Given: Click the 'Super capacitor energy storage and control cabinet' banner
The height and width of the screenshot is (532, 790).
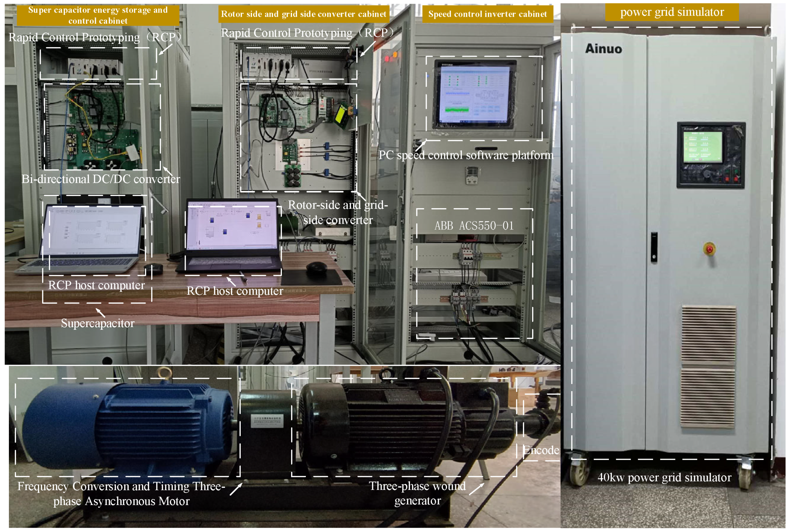Looking at the screenshot, I should point(98,15).
